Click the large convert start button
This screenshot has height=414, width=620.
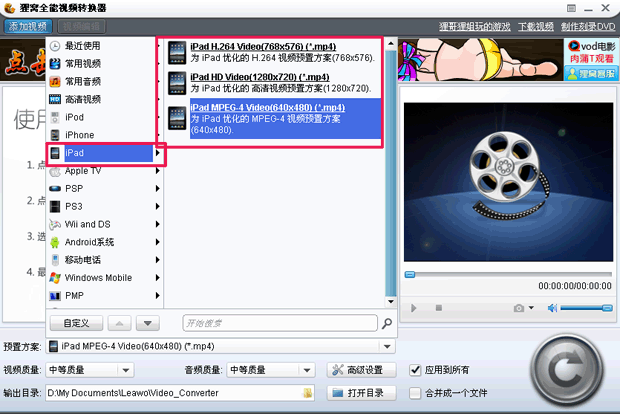567,371
